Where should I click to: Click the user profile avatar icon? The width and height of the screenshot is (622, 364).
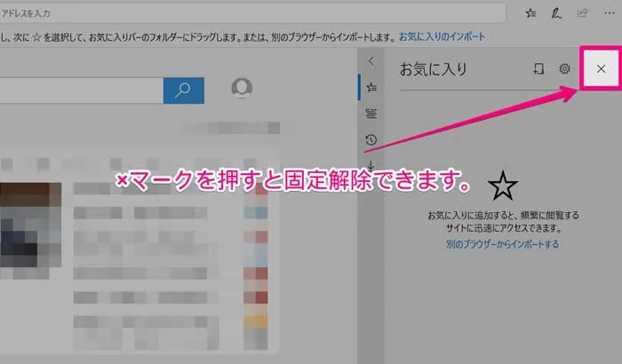coord(242,88)
